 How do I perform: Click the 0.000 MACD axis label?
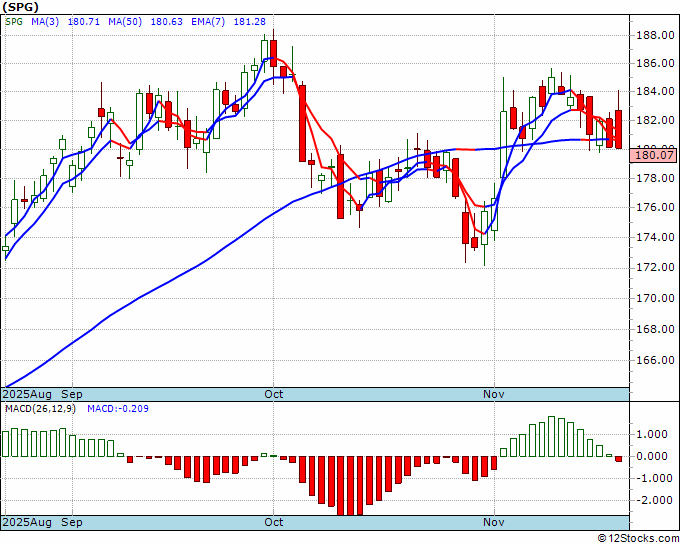652,456
